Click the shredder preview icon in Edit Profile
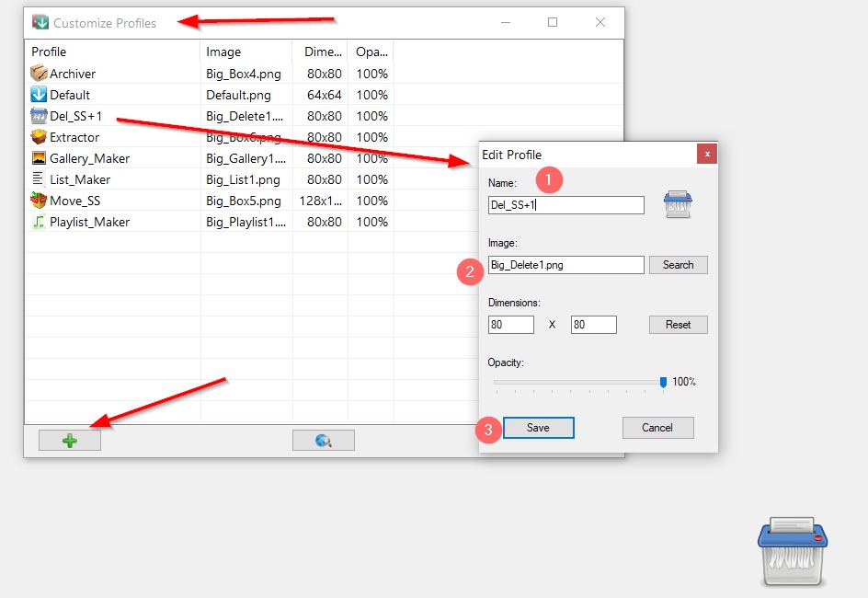The height and width of the screenshot is (598, 868). 678,204
